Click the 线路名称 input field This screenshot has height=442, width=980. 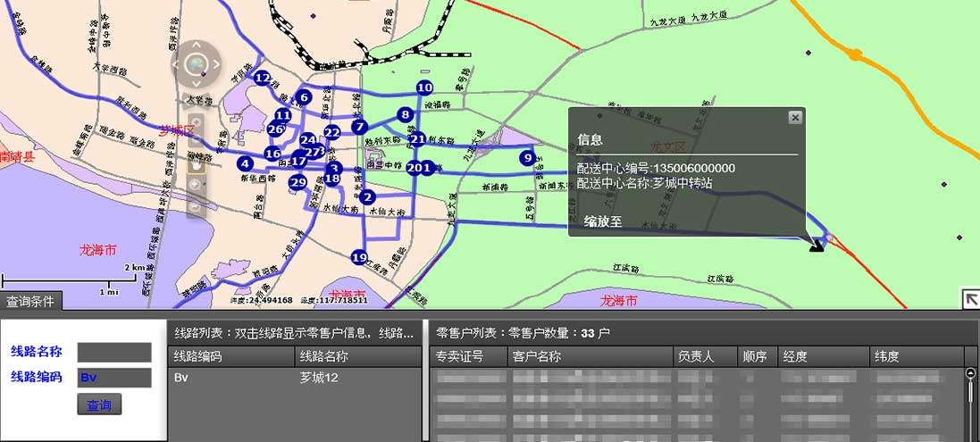click(114, 352)
